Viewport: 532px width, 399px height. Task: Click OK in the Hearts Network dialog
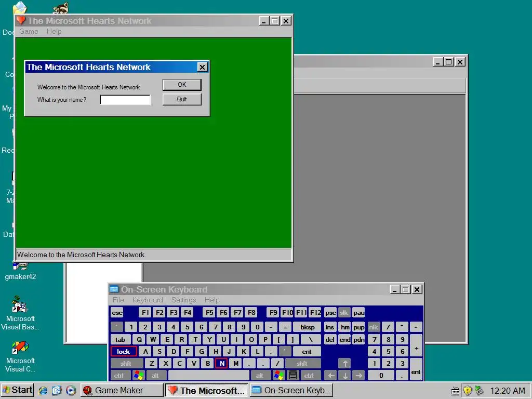pos(182,85)
